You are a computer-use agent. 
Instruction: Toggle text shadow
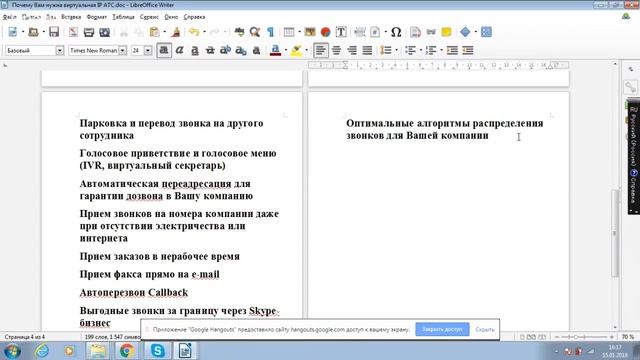256,50
